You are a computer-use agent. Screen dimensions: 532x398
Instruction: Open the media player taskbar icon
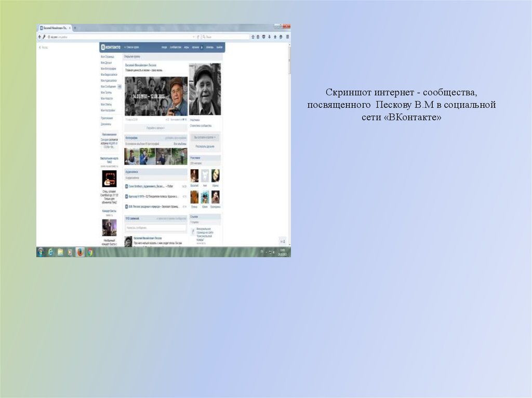tap(70, 252)
